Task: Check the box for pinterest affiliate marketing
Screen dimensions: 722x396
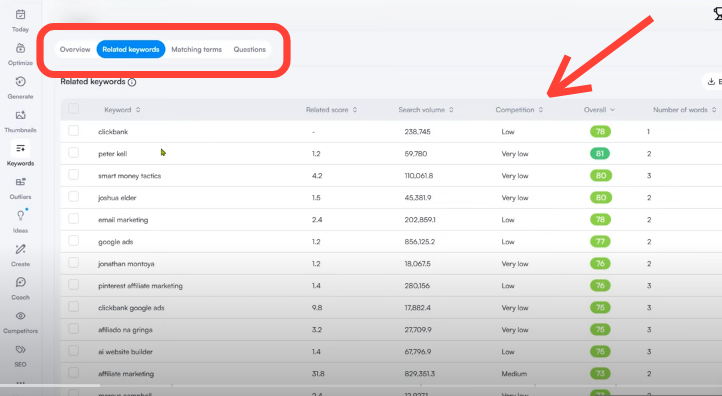Action: tap(73, 285)
